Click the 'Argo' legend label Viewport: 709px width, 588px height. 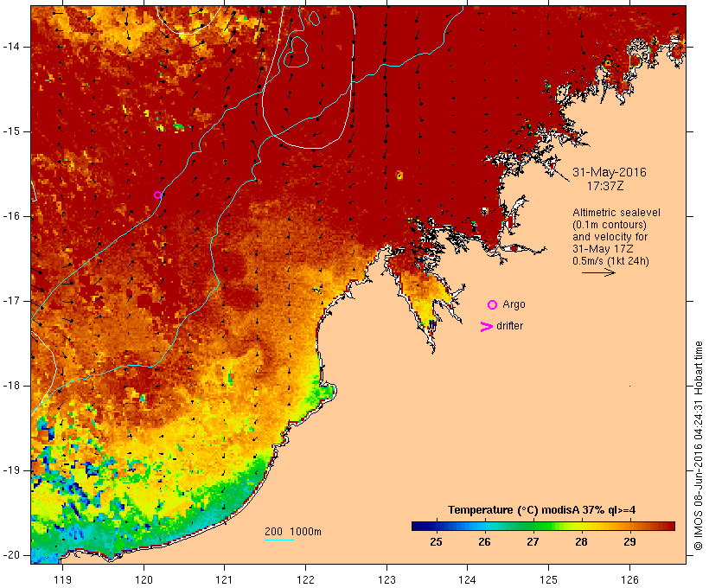(514, 305)
